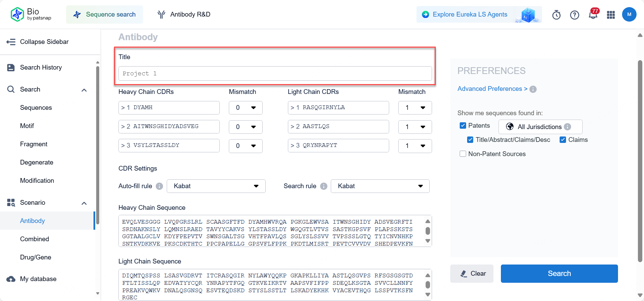Click the Collapse Sidebar icon

click(x=11, y=42)
